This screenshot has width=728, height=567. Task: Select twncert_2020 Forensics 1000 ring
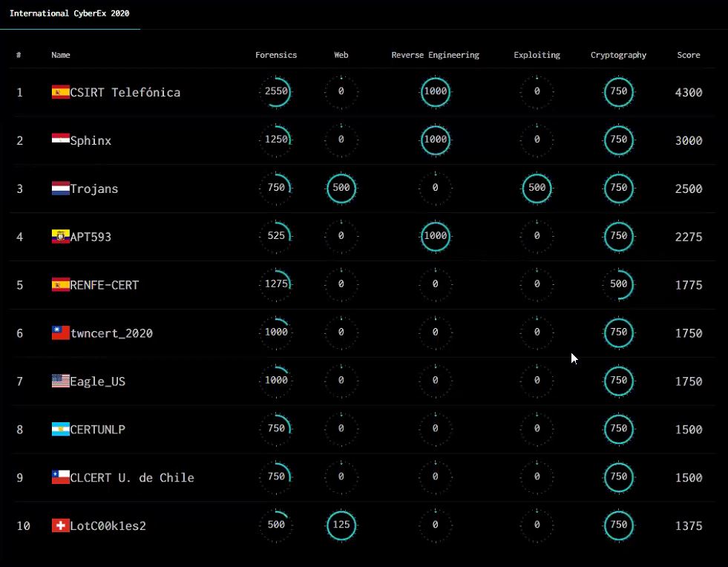click(x=276, y=332)
